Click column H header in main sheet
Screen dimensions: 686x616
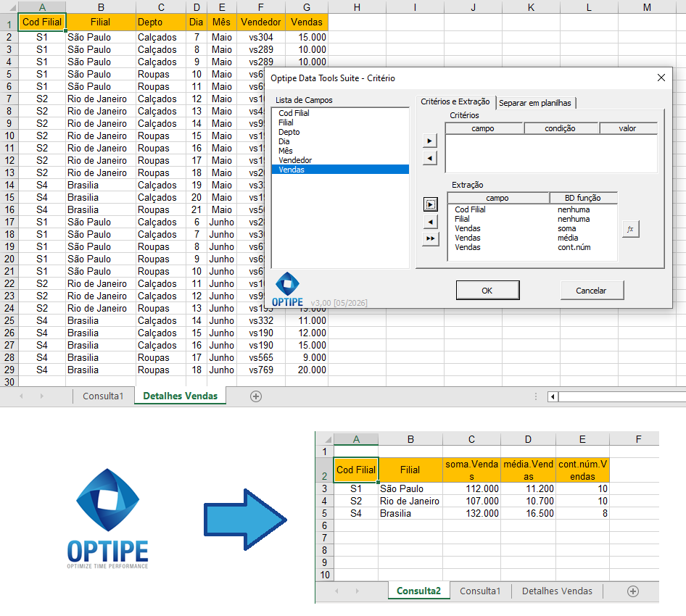(357, 7)
